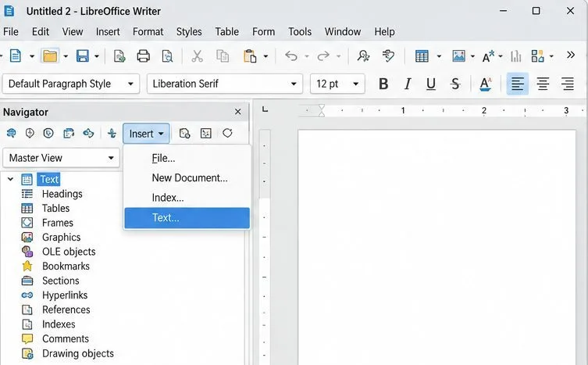Click inside the blank document page
The height and width of the screenshot is (365, 588).
click(x=437, y=246)
